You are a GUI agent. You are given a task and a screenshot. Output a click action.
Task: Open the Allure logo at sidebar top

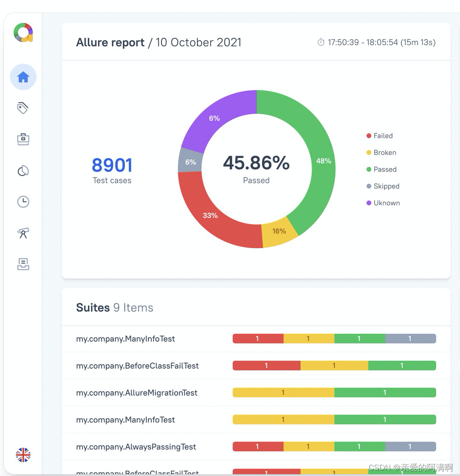tap(23, 33)
